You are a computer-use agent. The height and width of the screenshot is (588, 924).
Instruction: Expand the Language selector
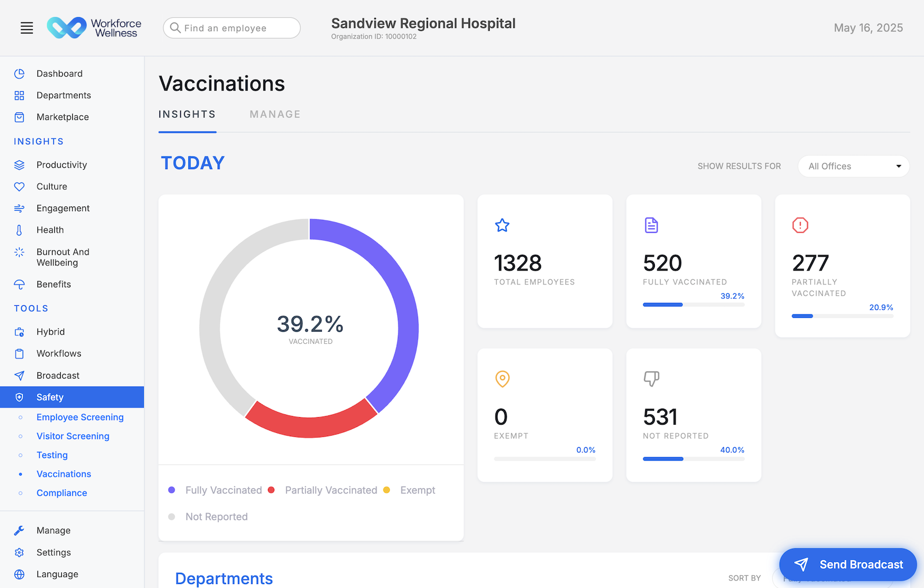[x=57, y=574]
